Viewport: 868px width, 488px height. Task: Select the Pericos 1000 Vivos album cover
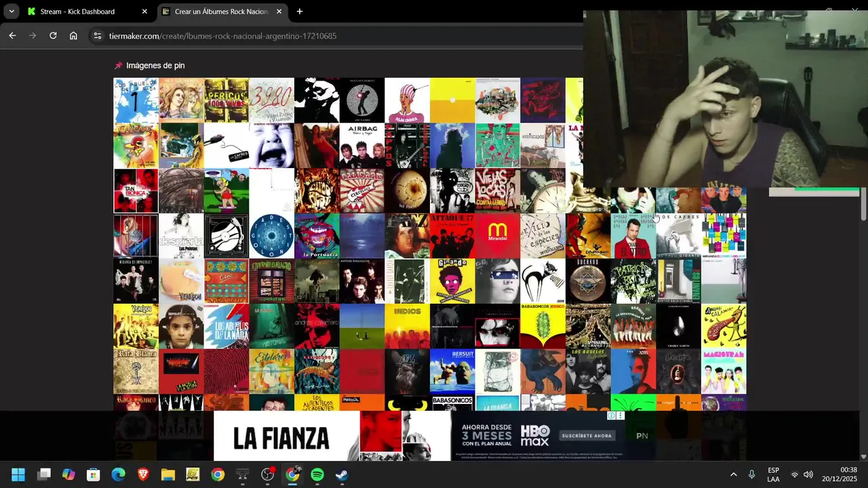coord(226,100)
